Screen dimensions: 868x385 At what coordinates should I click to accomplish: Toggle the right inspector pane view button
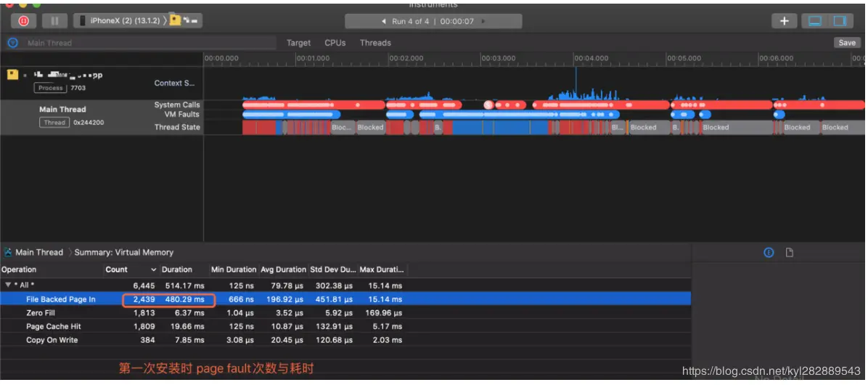840,21
